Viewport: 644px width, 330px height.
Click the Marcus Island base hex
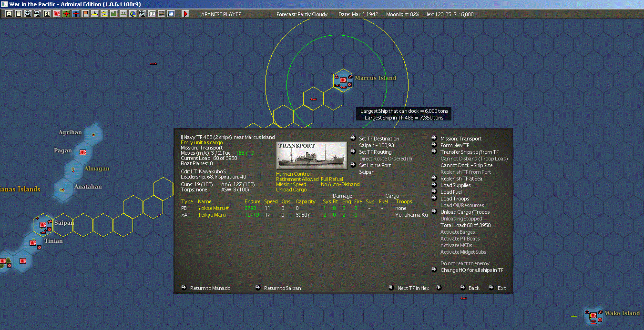pos(343,80)
